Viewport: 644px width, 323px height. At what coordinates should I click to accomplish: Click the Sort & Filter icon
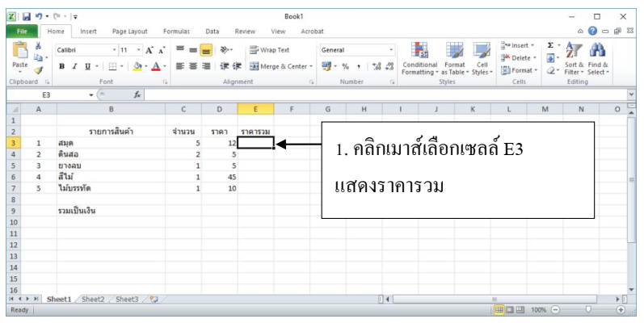pos(575,58)
